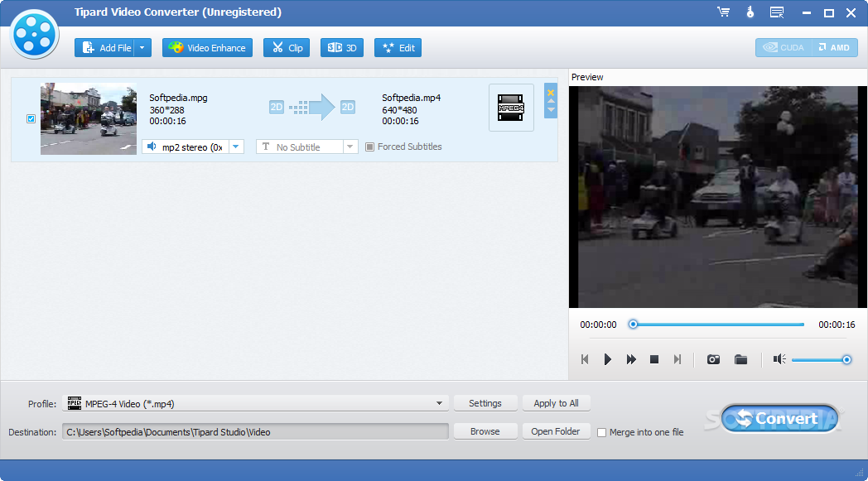Click the output resolution 640*480

399,109
